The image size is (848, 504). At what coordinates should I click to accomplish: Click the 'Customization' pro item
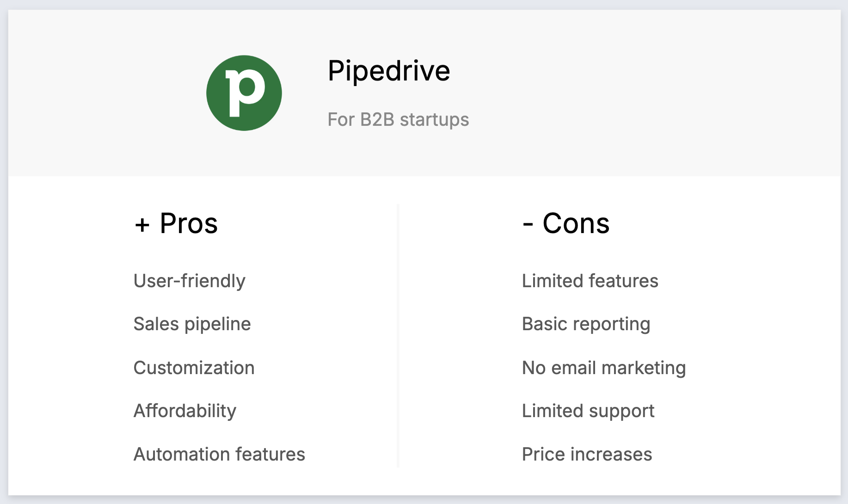click(x=194, y=368)
